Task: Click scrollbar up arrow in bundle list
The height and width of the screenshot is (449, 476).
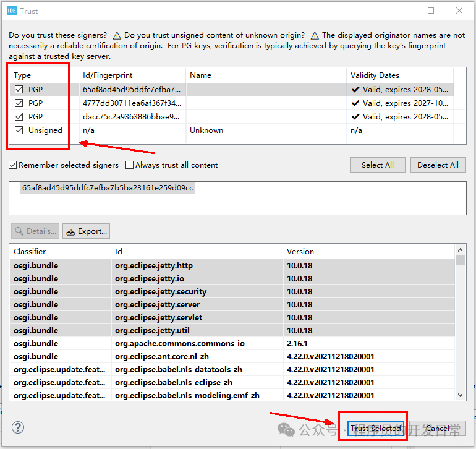Action: pos(460,250)
